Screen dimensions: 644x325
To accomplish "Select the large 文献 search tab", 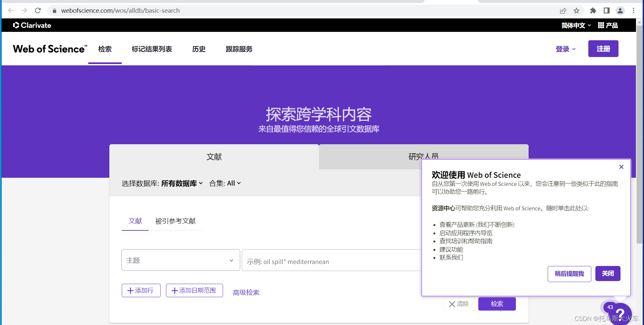I will 214,157.
